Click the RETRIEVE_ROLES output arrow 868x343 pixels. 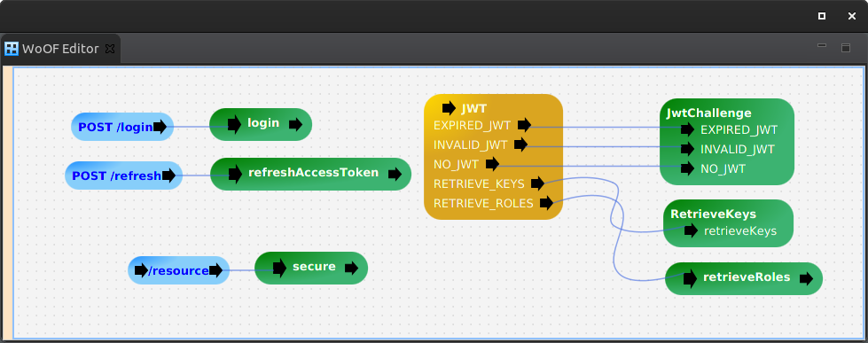point(546,203)
